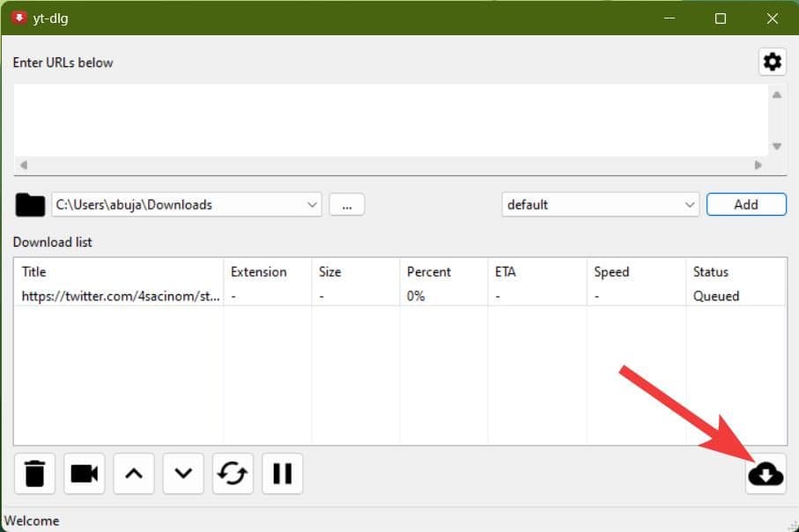Click the black folder icon
The image size is (799, 532).
[30, 205]
